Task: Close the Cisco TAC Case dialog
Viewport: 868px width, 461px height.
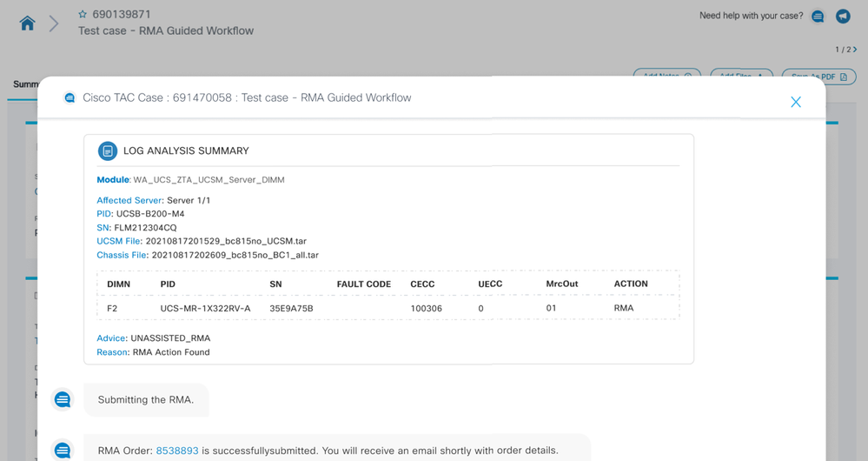Action: point(796,102)
